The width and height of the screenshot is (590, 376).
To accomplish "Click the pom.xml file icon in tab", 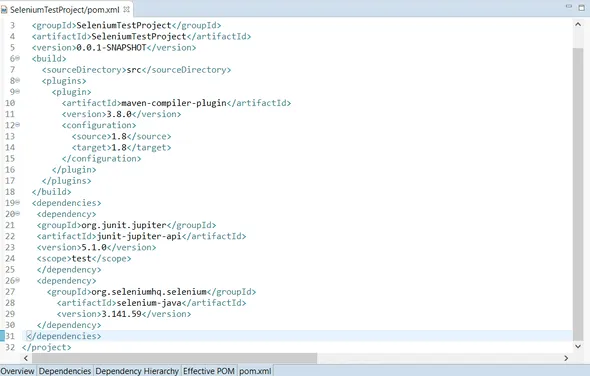I will pyautogui.click(x=4, y=10).
